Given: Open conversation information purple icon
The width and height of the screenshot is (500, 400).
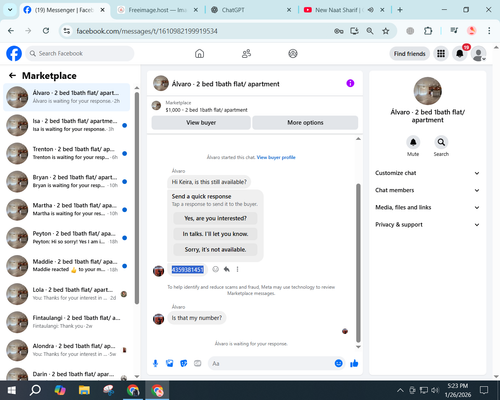Looking at the screenshot, I should (350, 83).
